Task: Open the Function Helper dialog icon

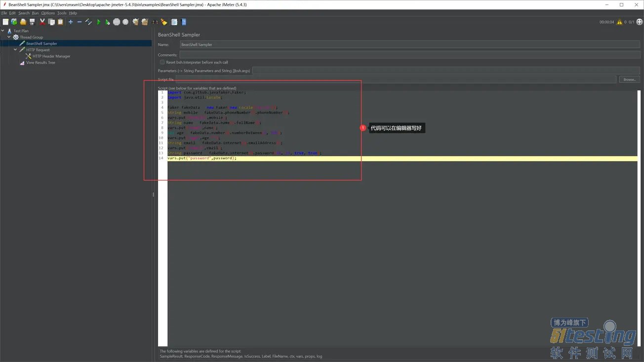Action: click(174, 22)
